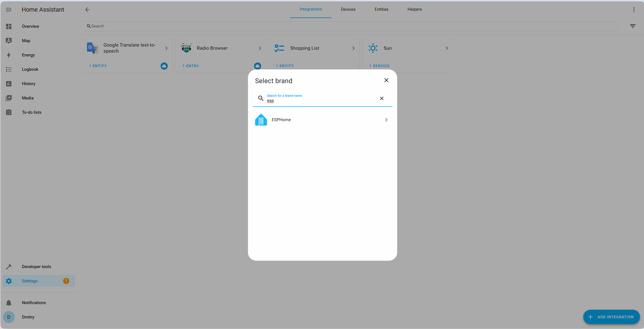Screen dimensions: 644x329
Task: Clear the brand search text
Action: (x=382, y=98)
